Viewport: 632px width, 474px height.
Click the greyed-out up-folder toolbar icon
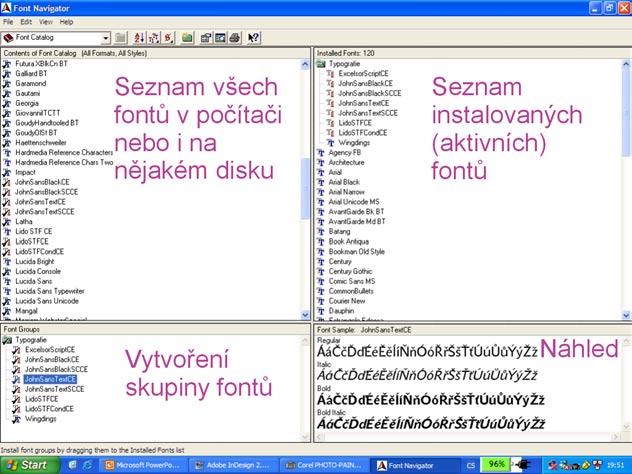tap(120, 38)
